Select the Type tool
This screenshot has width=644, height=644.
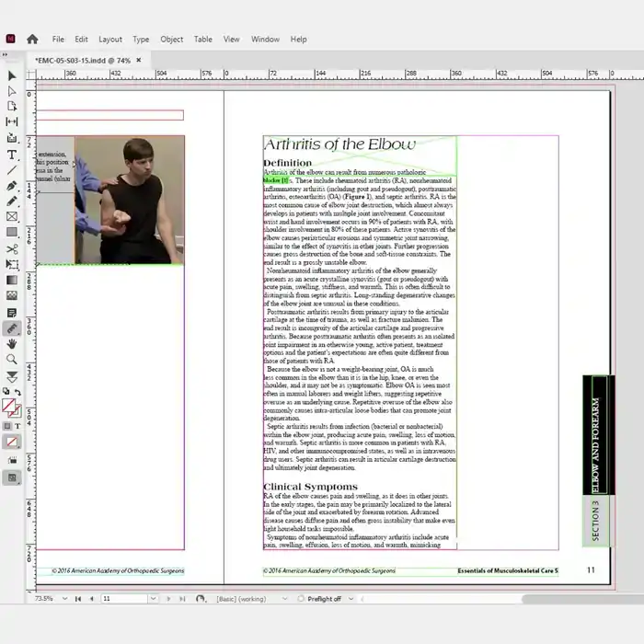point(12,155)
